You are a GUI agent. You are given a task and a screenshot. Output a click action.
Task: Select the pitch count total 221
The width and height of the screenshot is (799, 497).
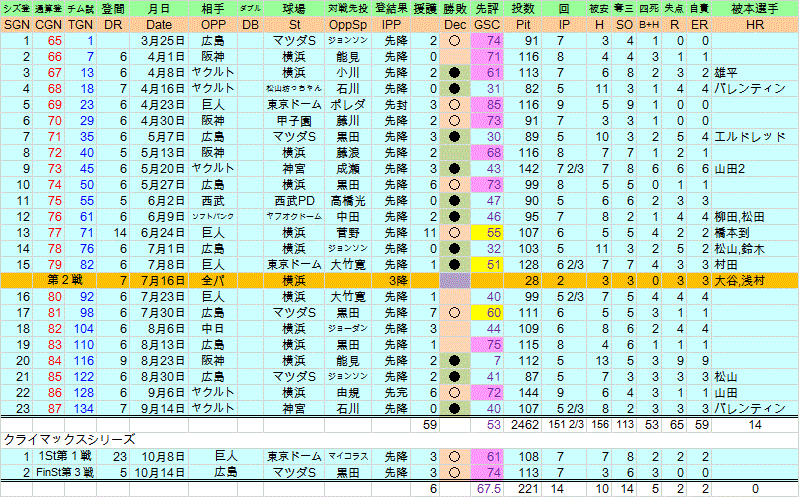point(528,489)
